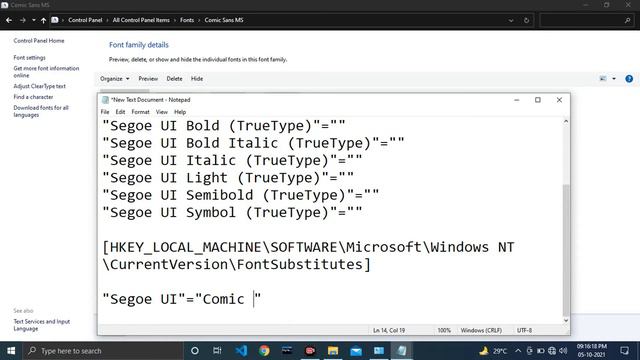Open Notepad Help menu

pos(180,112)
